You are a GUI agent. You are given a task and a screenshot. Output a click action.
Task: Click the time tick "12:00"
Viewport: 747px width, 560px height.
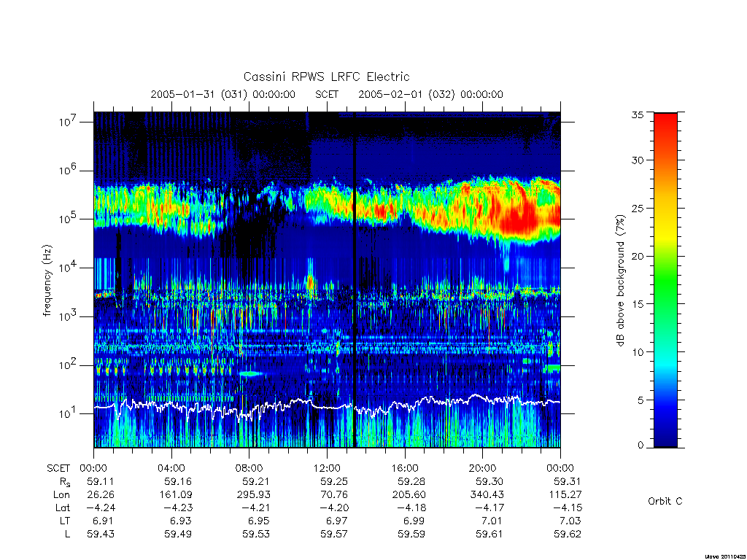coord(327,468)
